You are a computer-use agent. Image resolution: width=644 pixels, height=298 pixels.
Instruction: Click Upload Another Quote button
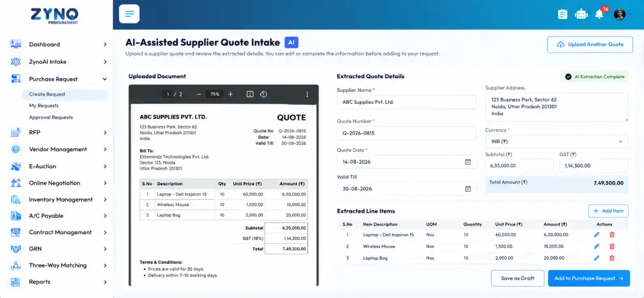[x=590, y=45]
